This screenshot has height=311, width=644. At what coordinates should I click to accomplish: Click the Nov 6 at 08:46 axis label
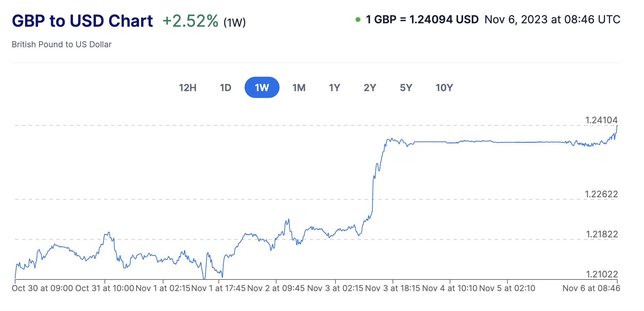pyautogui.click(x=591, y=288)
